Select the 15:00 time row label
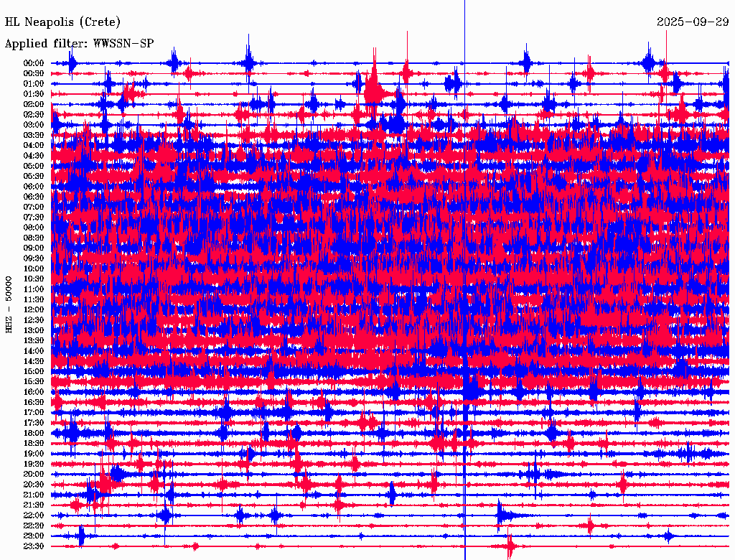735x560 pixels. tap(34, 371)
